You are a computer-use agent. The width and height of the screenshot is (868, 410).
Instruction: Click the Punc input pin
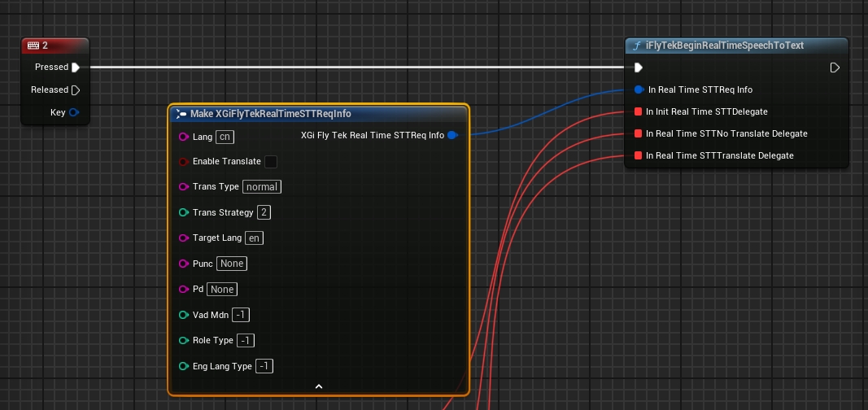pyautogui.click(x=184, y=264)
